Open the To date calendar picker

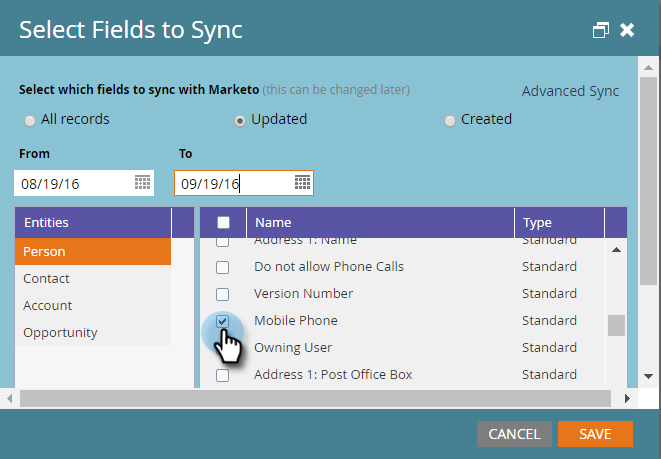302,183
